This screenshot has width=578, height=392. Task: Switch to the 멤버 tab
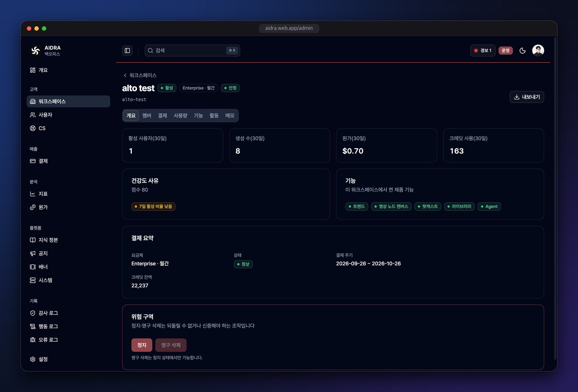147,116
